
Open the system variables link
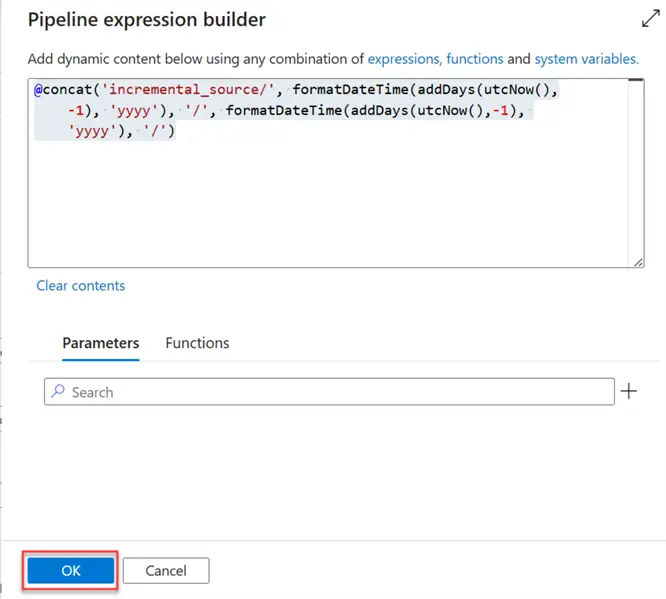585,59
